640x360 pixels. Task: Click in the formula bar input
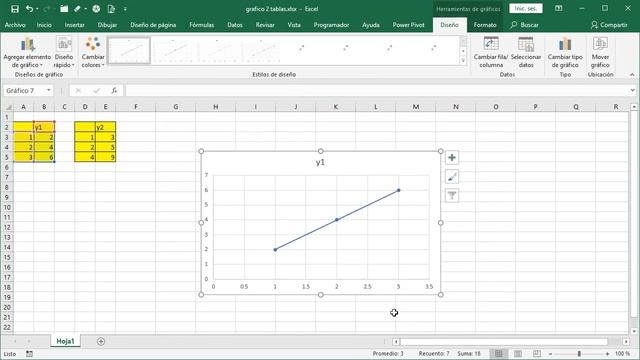tap(376, 91)
